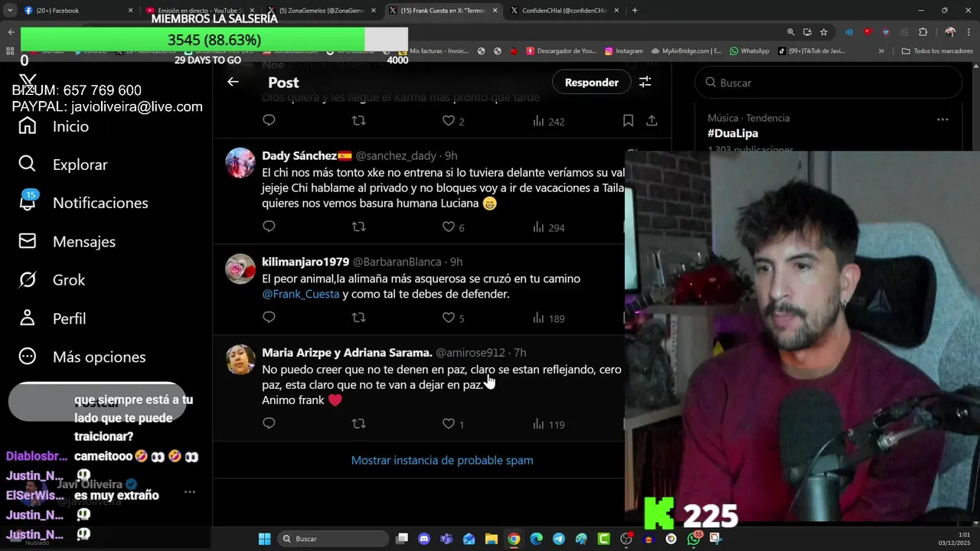Open Chrome extensions puzzle icon

click(x=923, y=32)
